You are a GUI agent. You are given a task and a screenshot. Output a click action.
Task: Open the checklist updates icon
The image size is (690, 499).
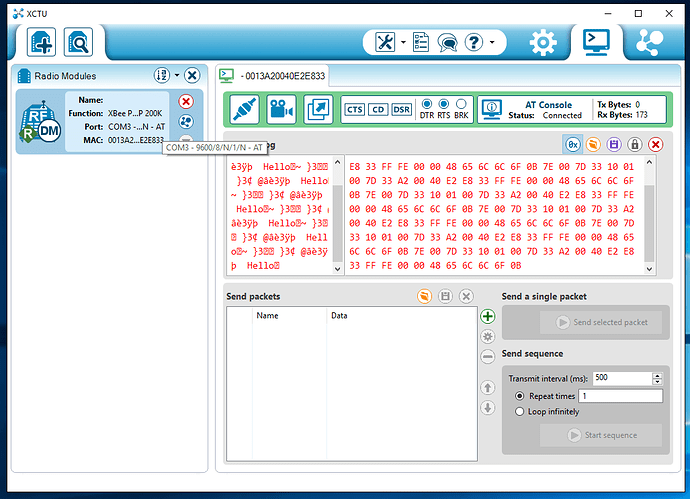pyautogui.click(x=421, y=42)
